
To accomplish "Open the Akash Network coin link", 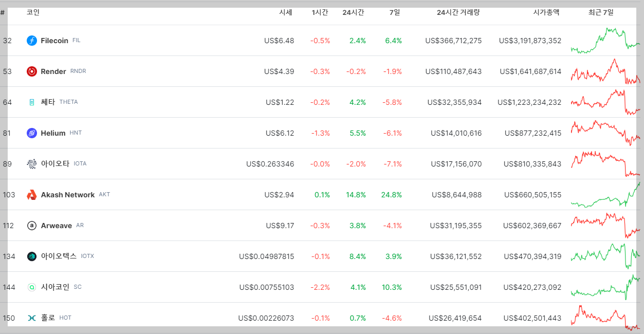I will click(x=68, y=195).
